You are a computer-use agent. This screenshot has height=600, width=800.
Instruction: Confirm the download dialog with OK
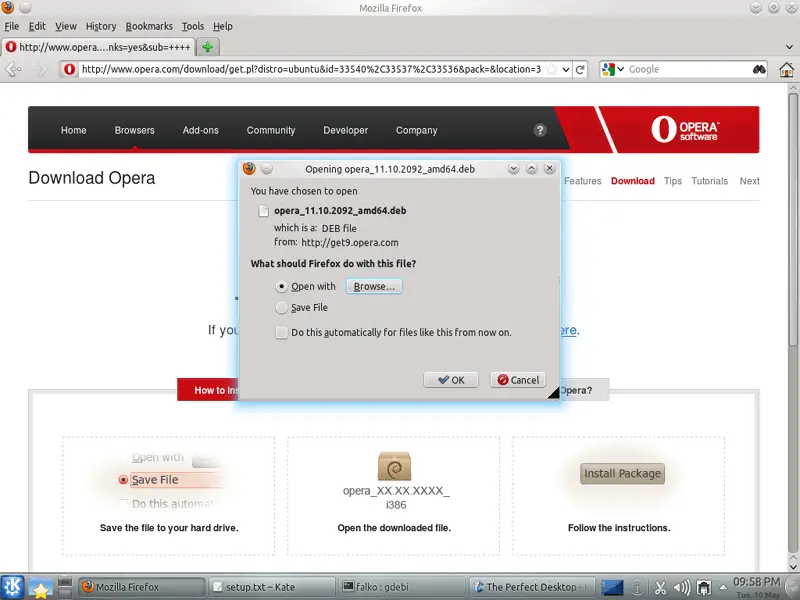(451, 380)
